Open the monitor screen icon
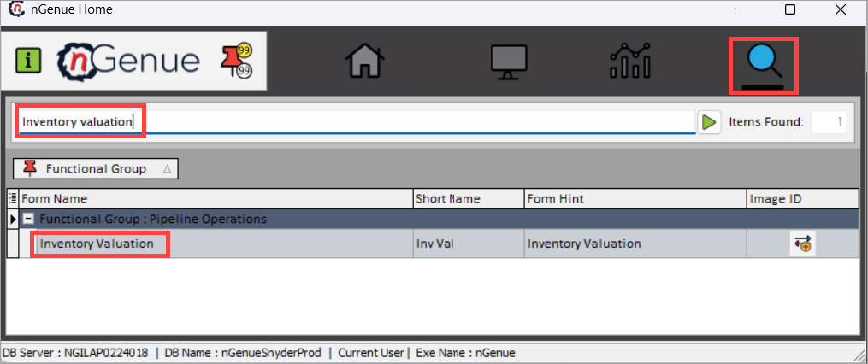The height and width of the screenshot is (364, 868). pyautogui.click(x=510, y=62)
